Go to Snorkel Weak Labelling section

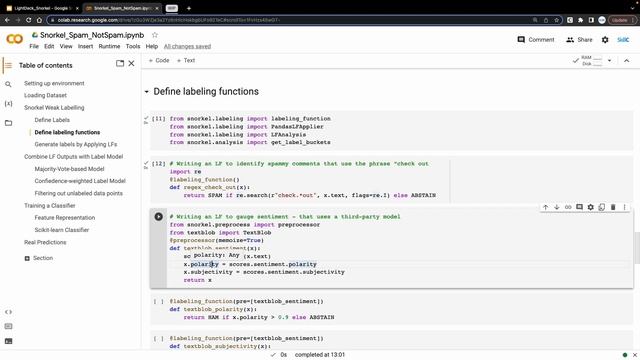point(54,108)
